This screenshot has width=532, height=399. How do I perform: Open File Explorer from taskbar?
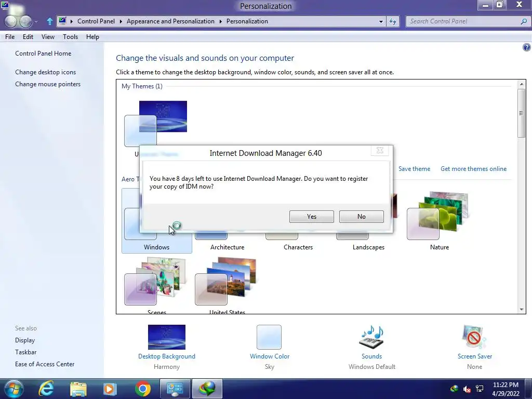(x=78, y=389)
